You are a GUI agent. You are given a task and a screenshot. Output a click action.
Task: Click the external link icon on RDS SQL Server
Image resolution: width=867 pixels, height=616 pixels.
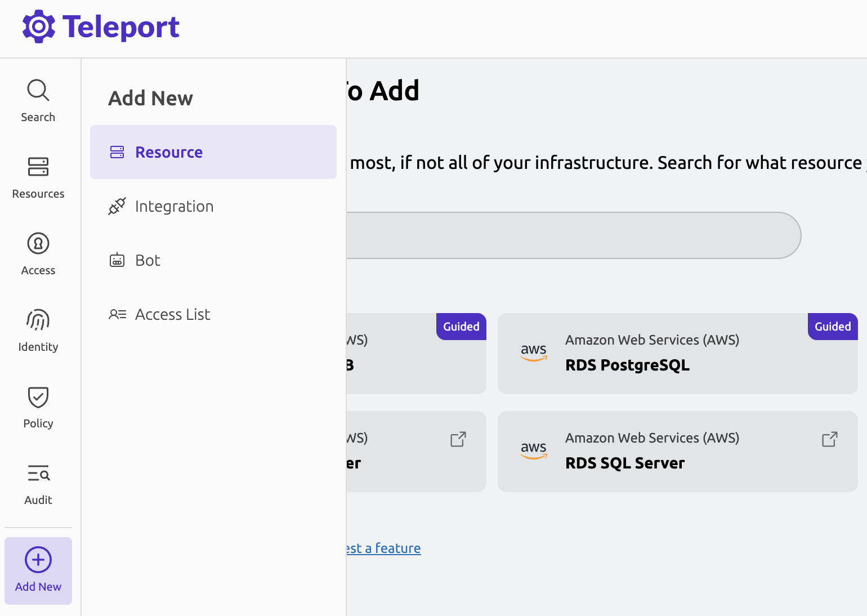click(x=829, y=439)
